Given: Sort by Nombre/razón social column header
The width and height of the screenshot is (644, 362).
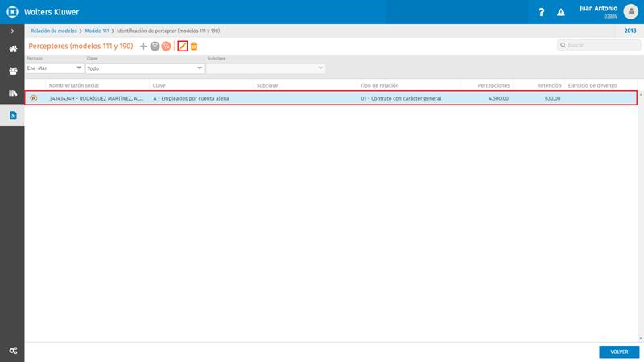Looking at the screenshot, I should pos(74,85).
